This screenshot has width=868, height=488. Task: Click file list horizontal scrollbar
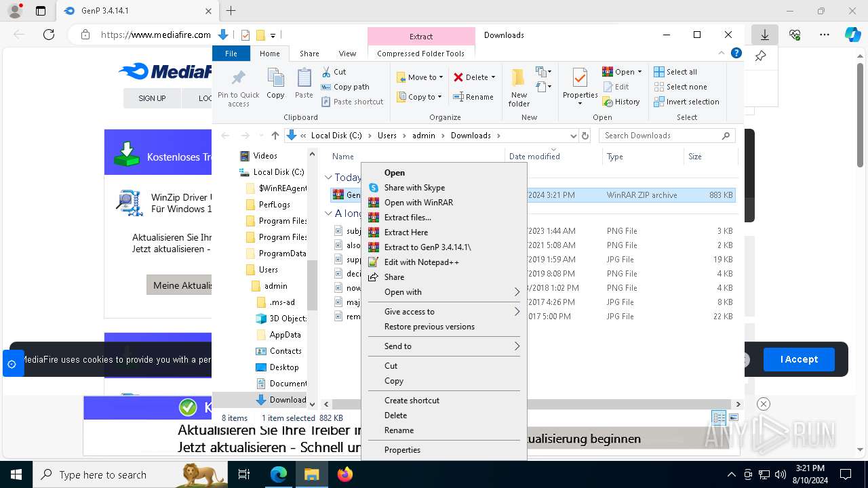coord(531,404)
